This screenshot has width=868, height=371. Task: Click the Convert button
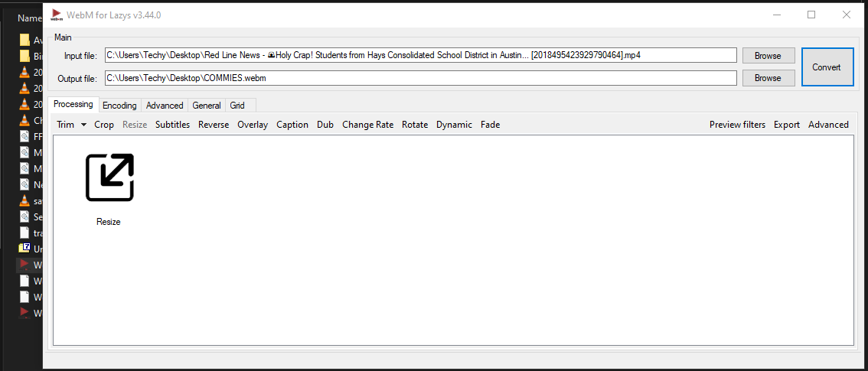click(827, 67)
